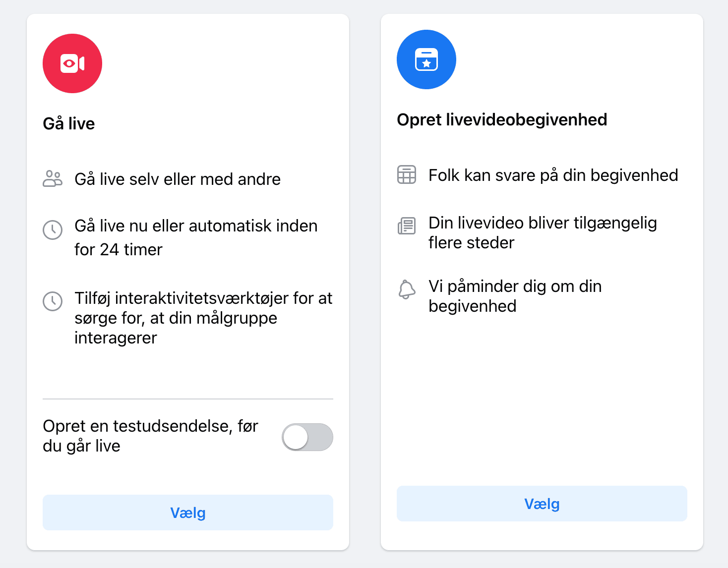The width and height of the screenshot is (728, 568).
Task: Click the Gå live nu eller automatisk text
Action: point(196,237)
